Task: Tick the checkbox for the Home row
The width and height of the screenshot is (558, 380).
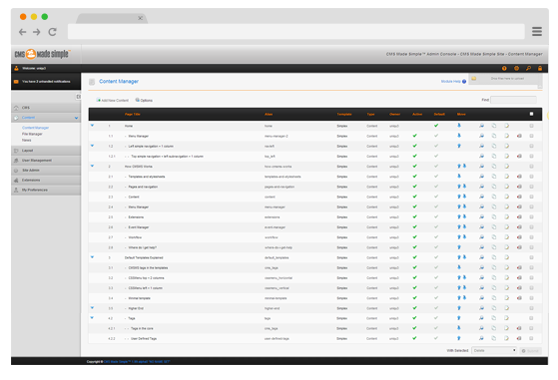Action: coord(531,126)
